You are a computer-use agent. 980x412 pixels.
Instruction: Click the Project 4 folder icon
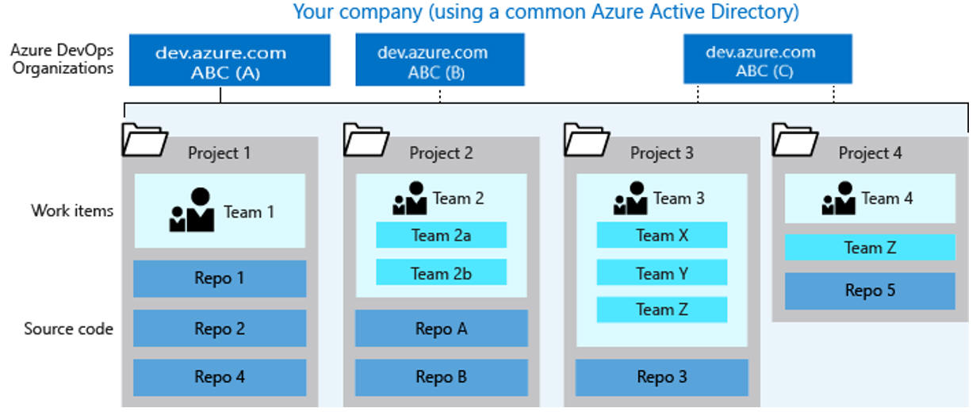[x=795, y=139]
